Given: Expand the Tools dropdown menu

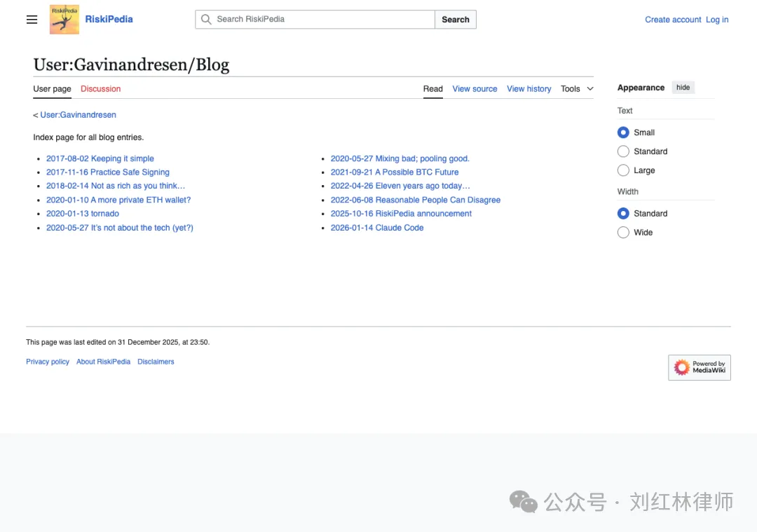Looking at the screenshot, I should (577, 89).
